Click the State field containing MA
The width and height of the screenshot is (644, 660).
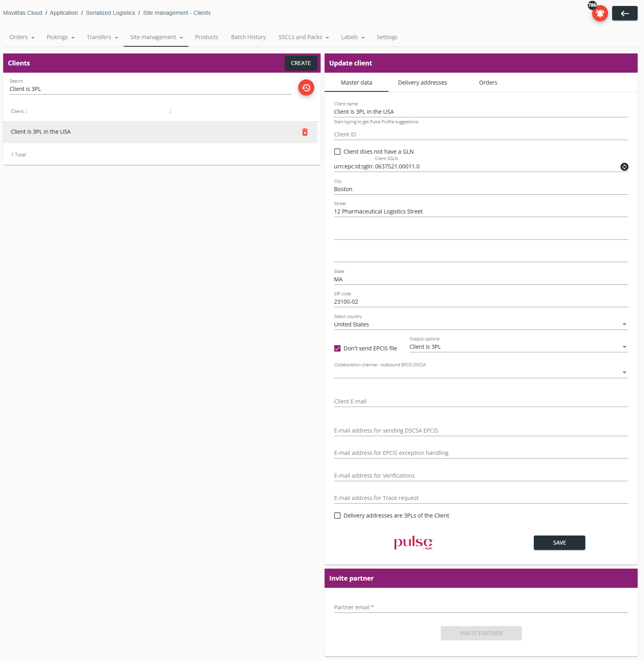click(481, 279)
